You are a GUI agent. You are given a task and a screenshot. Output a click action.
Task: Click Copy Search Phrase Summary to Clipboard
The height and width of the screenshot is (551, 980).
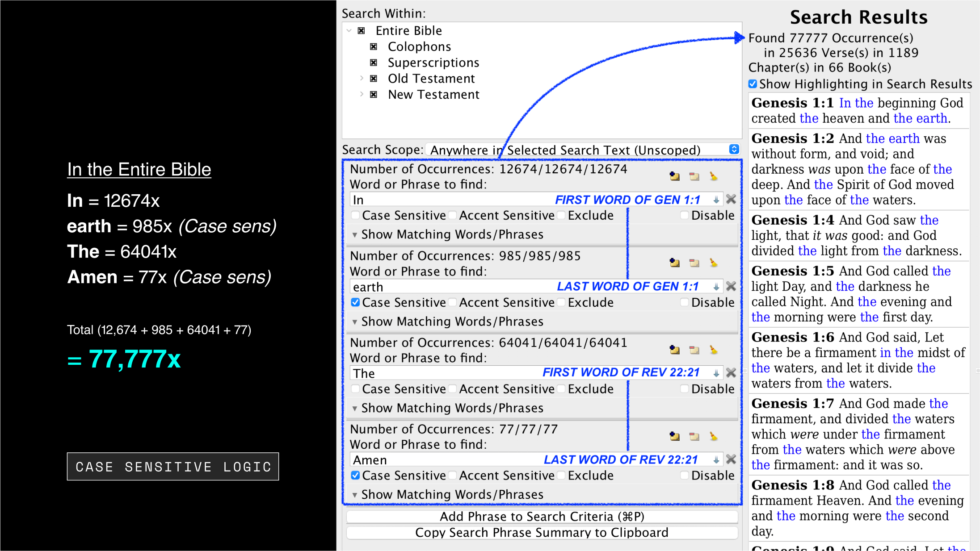point(542,533)
